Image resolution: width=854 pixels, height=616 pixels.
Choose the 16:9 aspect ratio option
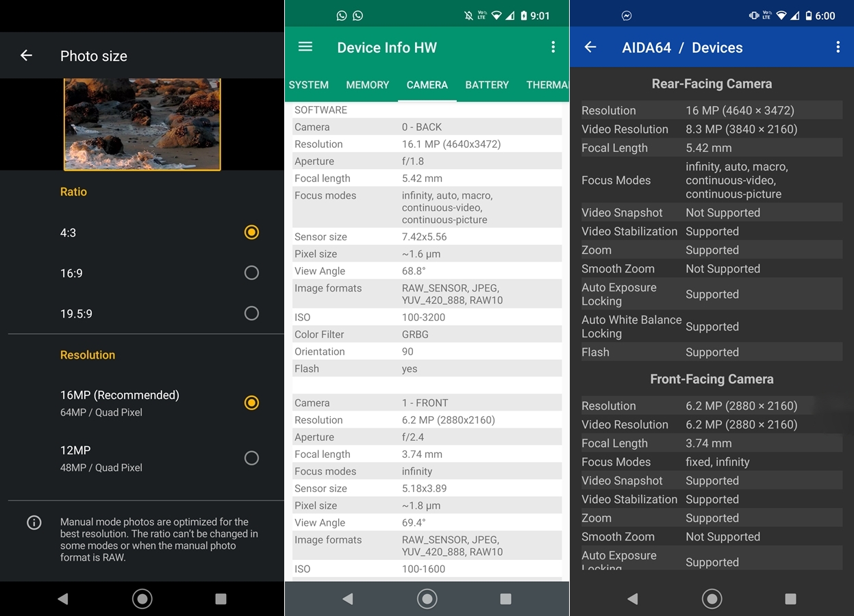tap(251, 273)
